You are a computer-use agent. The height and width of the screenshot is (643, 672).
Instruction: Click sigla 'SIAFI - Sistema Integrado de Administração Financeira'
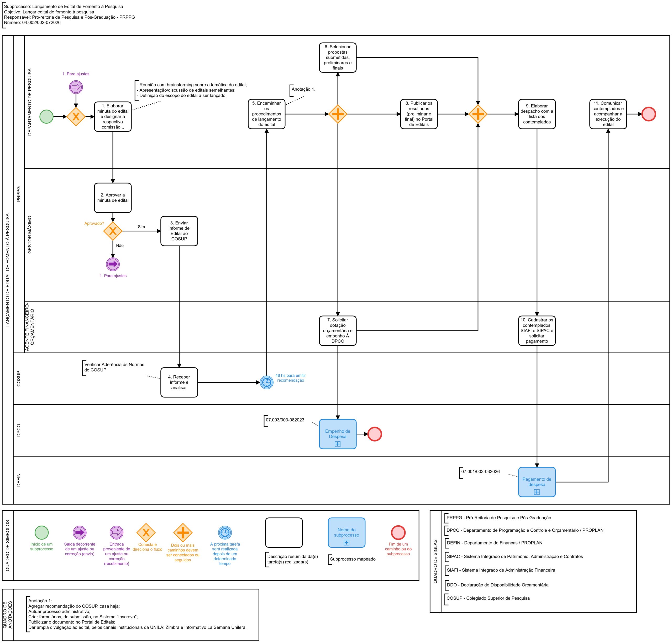pyautogui.click(x=501, y=570)
